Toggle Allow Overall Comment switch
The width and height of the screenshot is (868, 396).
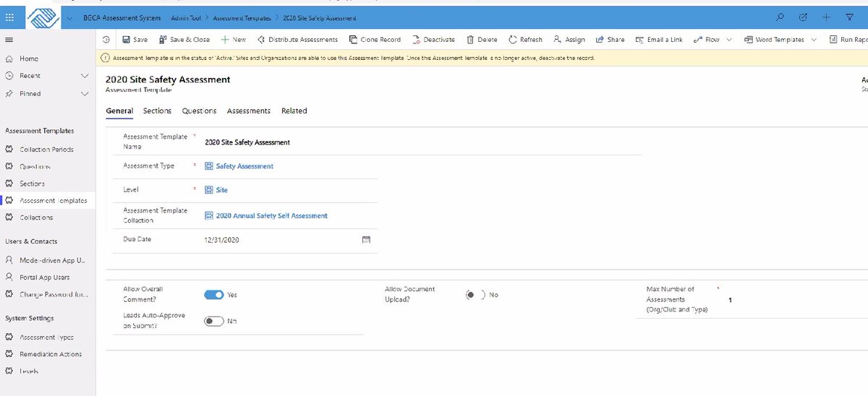click(x=214, y=295)
